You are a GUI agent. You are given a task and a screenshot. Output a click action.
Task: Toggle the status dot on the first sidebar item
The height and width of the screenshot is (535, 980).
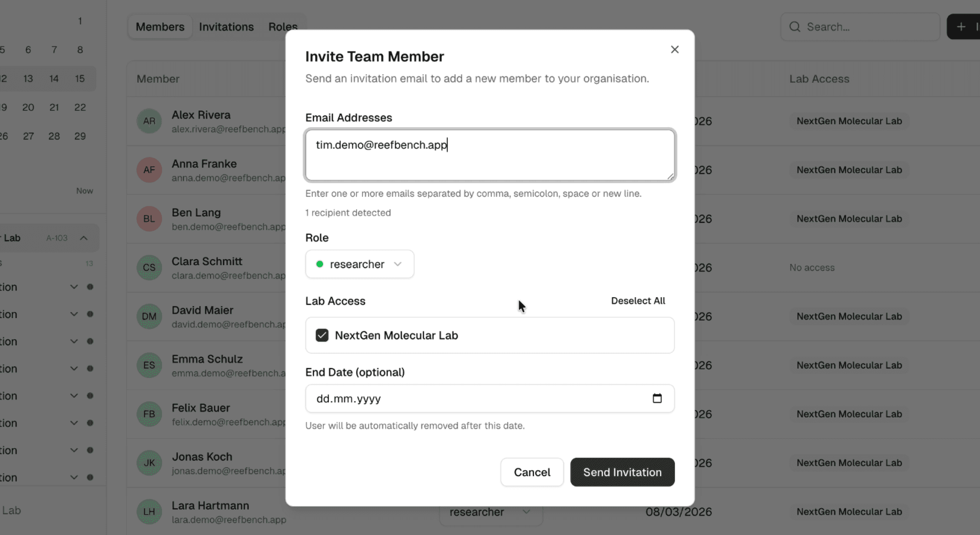[x=90, y=286]
